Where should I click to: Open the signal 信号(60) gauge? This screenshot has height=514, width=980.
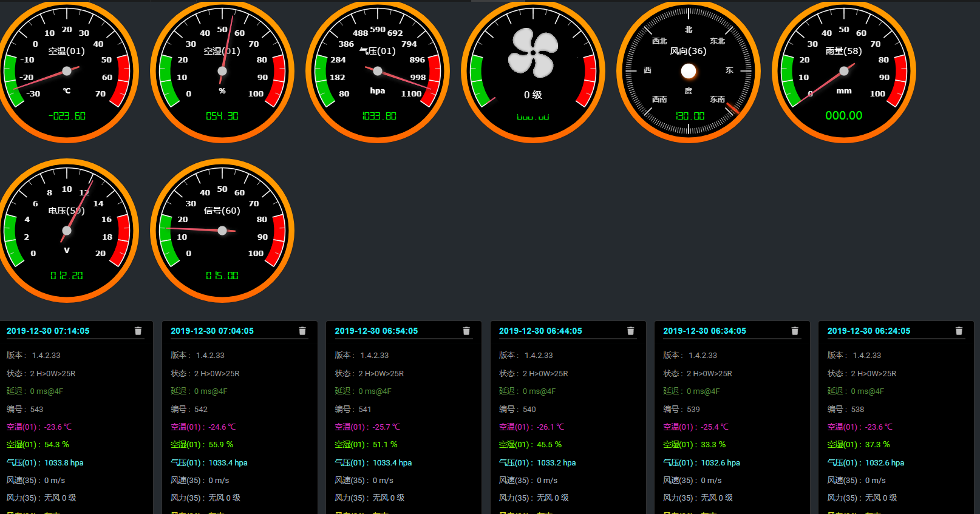tap(222, 231)
